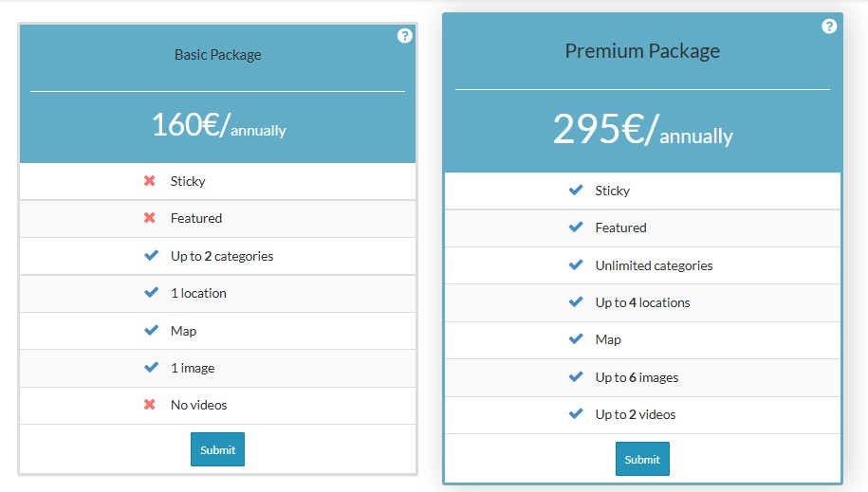
Task: Click the Basic Package help question-mark icon
Action: (405, 36)
